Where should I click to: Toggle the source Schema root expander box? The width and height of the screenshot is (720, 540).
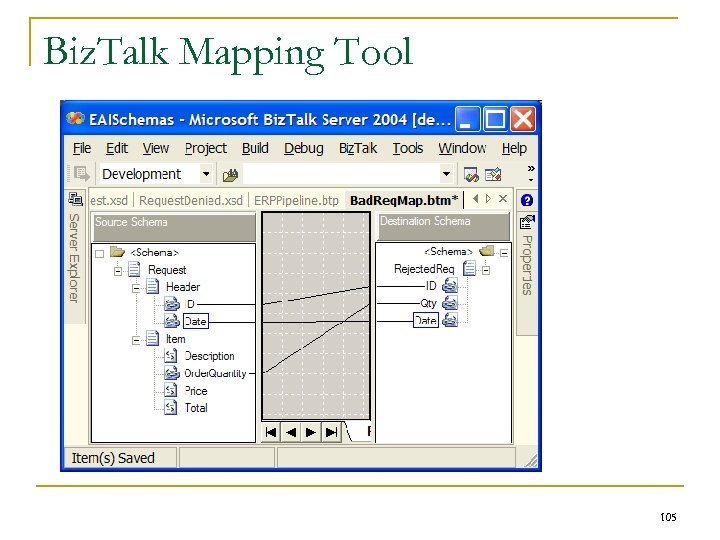[x=100, y=253]
